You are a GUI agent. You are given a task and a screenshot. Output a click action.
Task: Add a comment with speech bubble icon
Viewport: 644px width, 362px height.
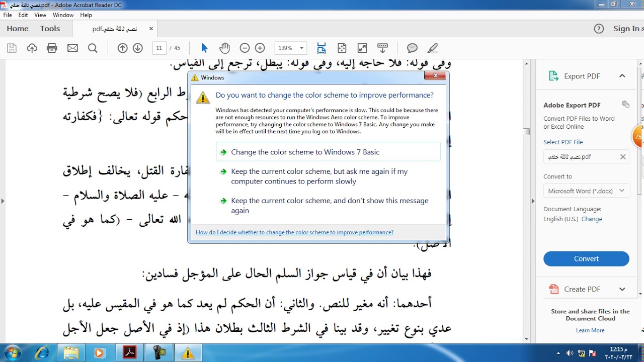point(412,48)
